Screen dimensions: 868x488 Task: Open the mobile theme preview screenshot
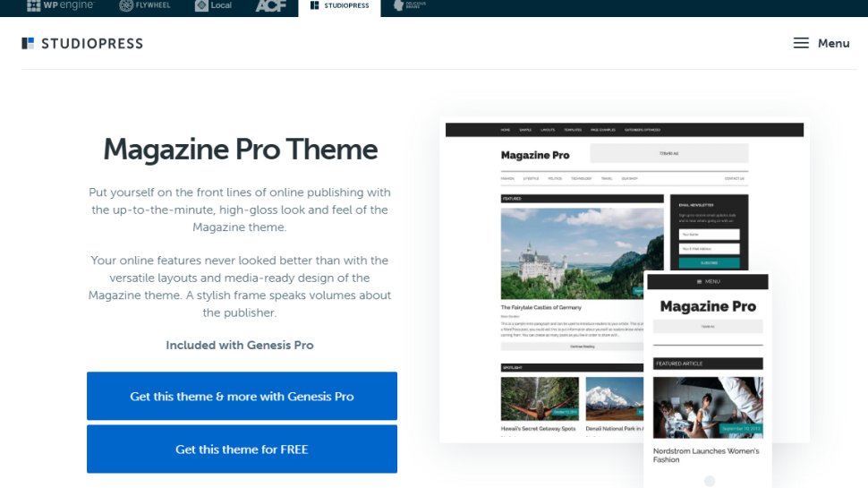(708, 381)
